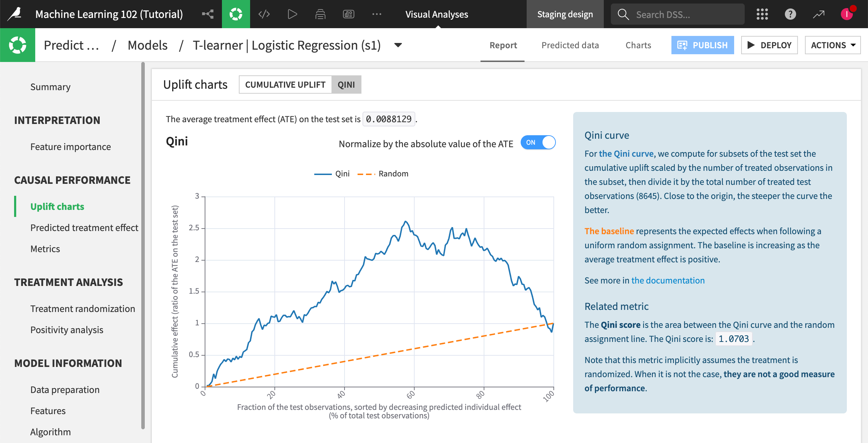Open the applications grid menu

pyautogui.click(x=762, y=14)
